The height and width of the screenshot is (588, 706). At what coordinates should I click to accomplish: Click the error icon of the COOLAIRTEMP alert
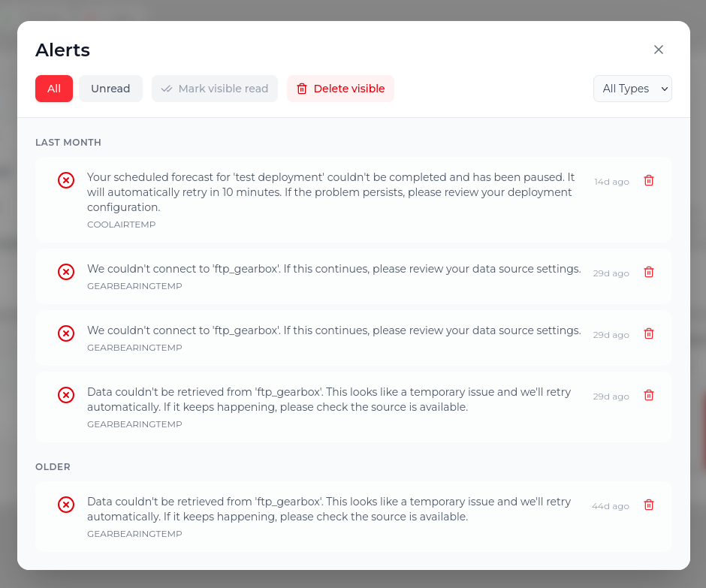tap(66, 180)
